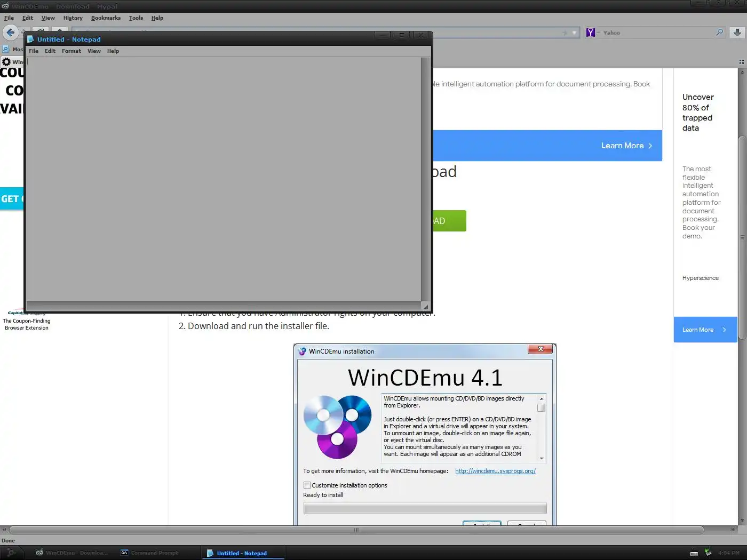Click inside the Notepad text area
747x560 pixels.
[x=224, y=179]
